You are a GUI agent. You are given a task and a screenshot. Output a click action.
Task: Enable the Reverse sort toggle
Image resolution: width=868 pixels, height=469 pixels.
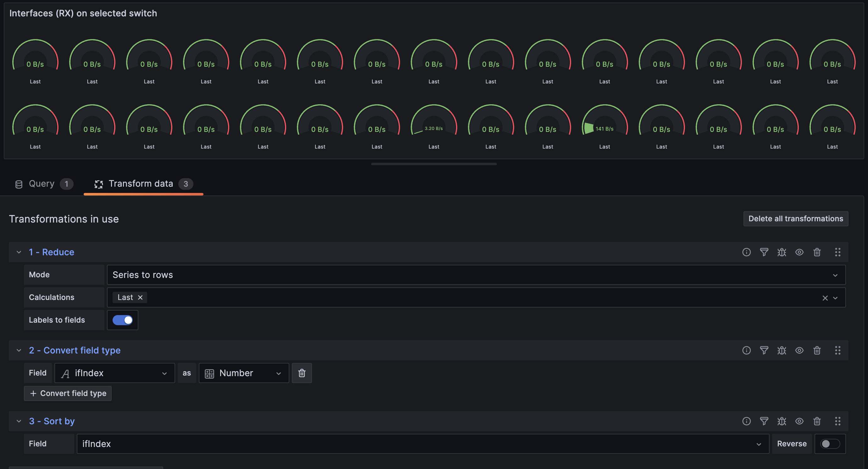830,444
